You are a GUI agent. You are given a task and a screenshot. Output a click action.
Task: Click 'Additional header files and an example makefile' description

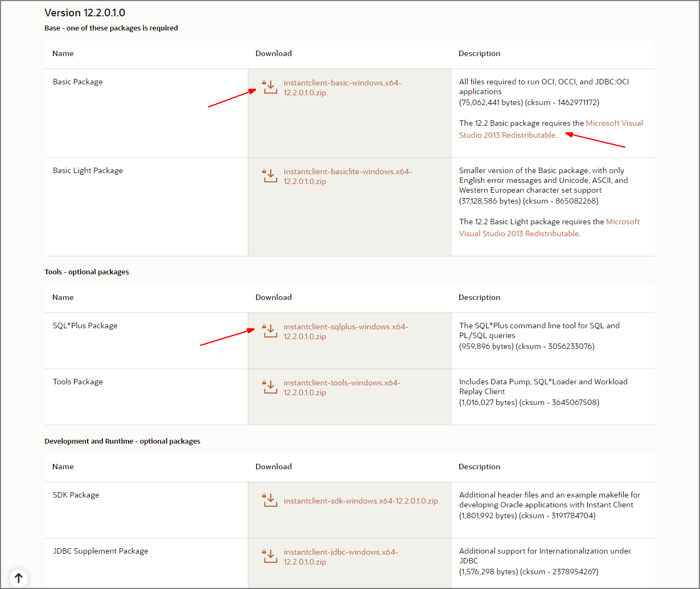[550, 500]
